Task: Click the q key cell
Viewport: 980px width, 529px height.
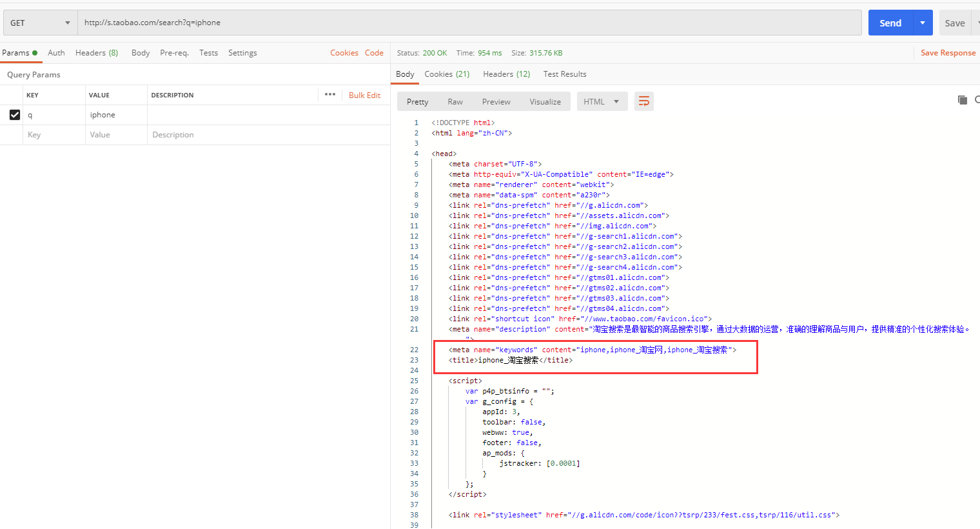Action: 54,115
